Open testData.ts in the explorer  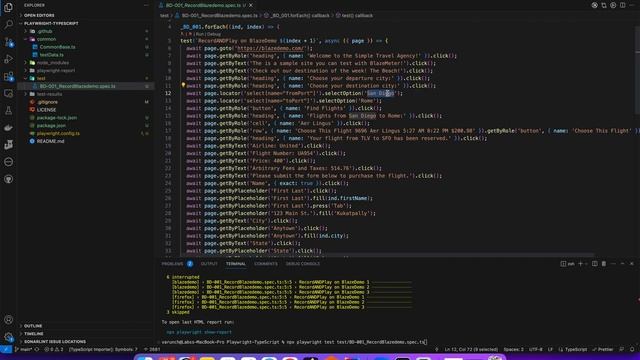point(52,55)
